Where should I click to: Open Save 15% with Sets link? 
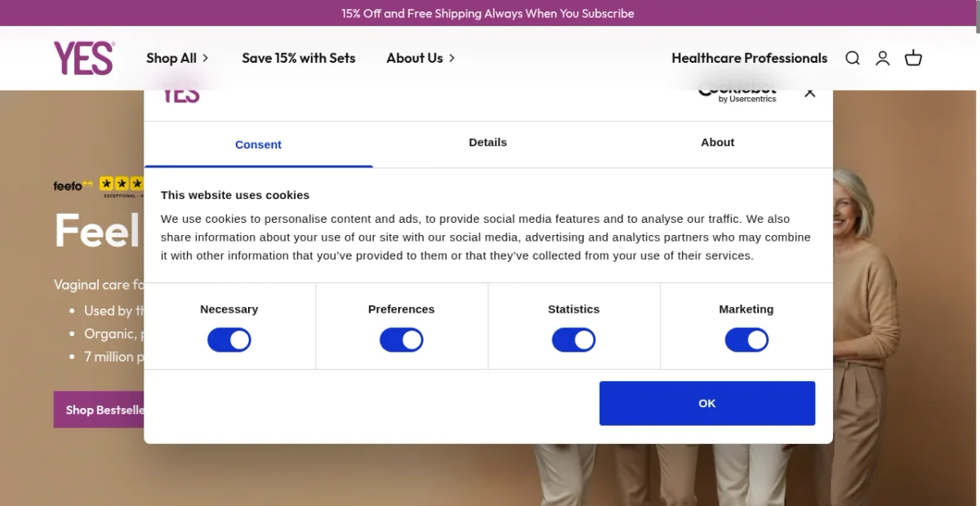299,58
